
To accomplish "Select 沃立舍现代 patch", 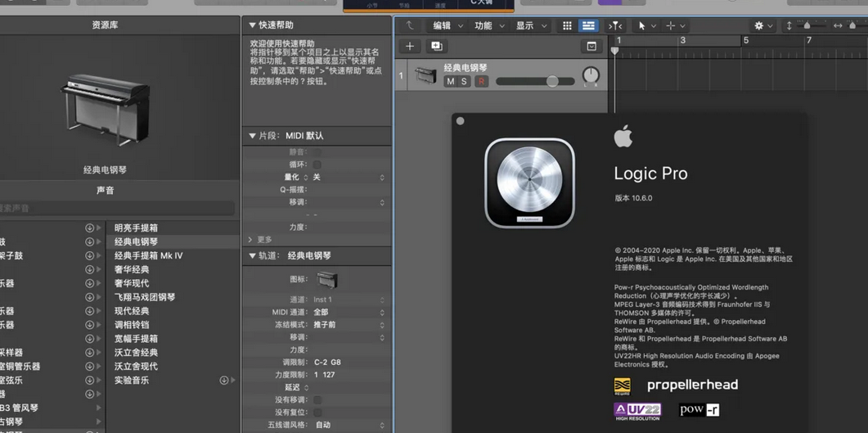I will pos(136,367).
